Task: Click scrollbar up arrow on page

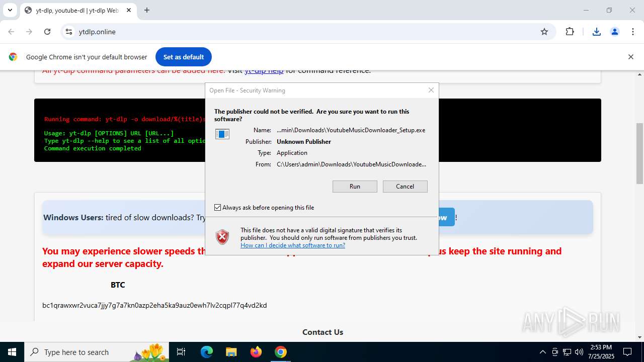Action: tap(640, 74)
